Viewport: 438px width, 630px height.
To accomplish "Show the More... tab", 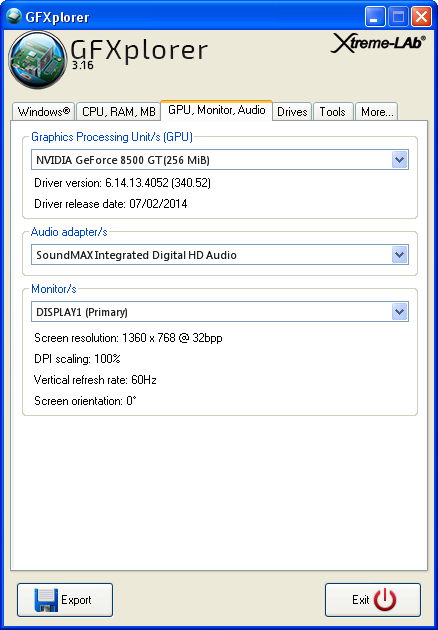I will click(377, 112).
